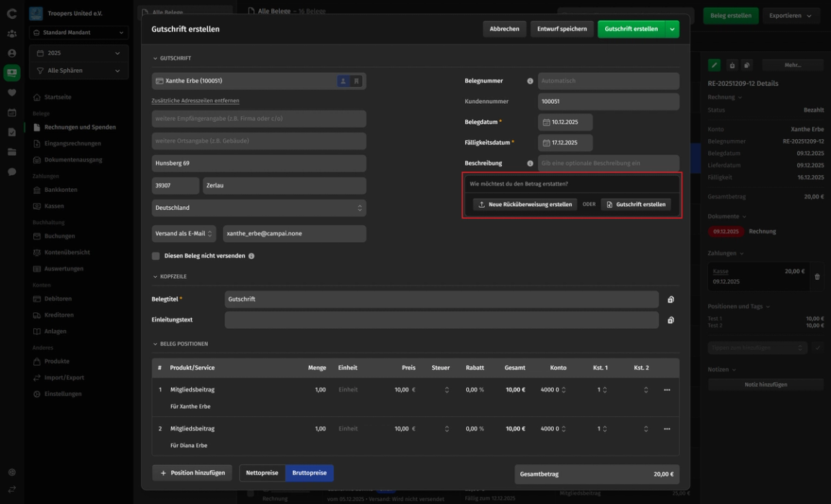Click the contact person icon beside Xanthe Erbe

(343, 81)
